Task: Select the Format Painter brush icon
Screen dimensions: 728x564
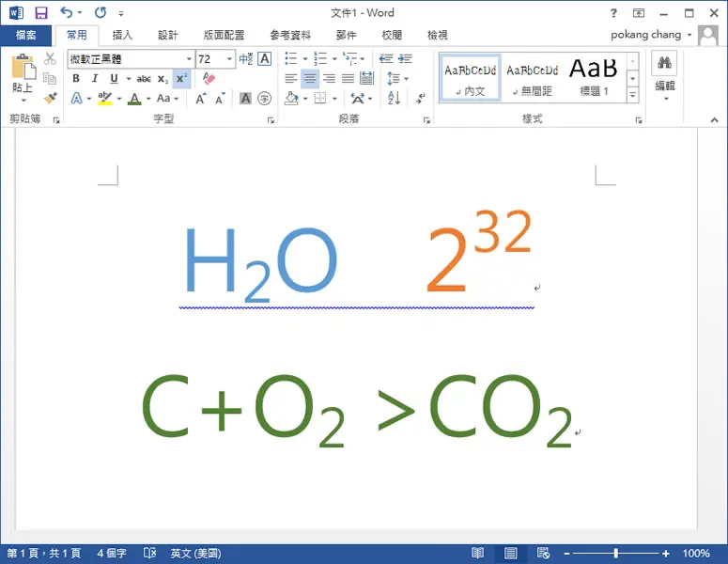Action: [x=50, y=98]
